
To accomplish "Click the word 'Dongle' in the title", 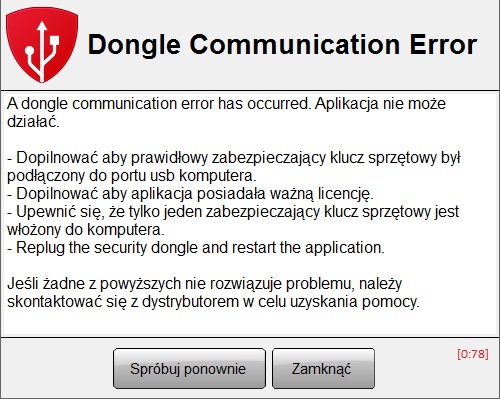I will click(x=134, y=46).
